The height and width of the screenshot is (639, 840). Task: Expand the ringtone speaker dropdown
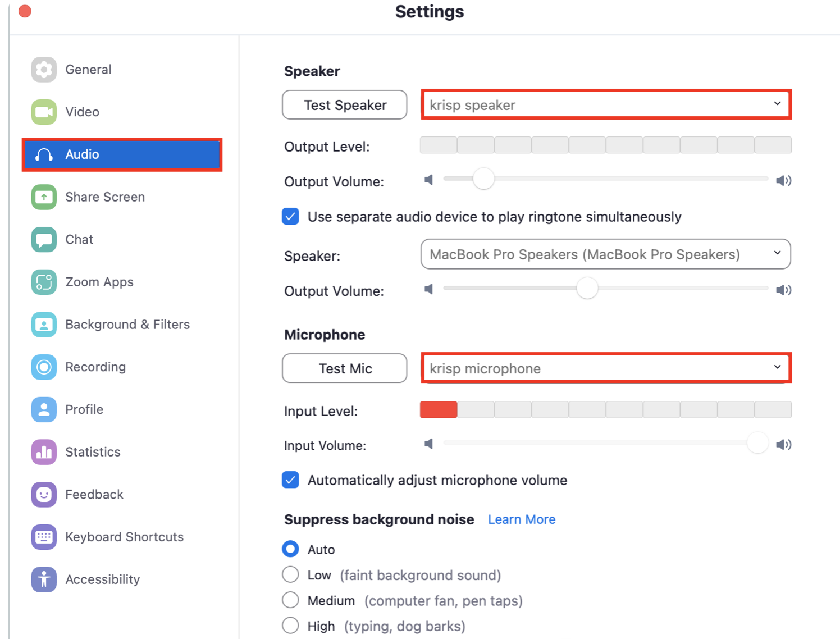tap(777, 254)
